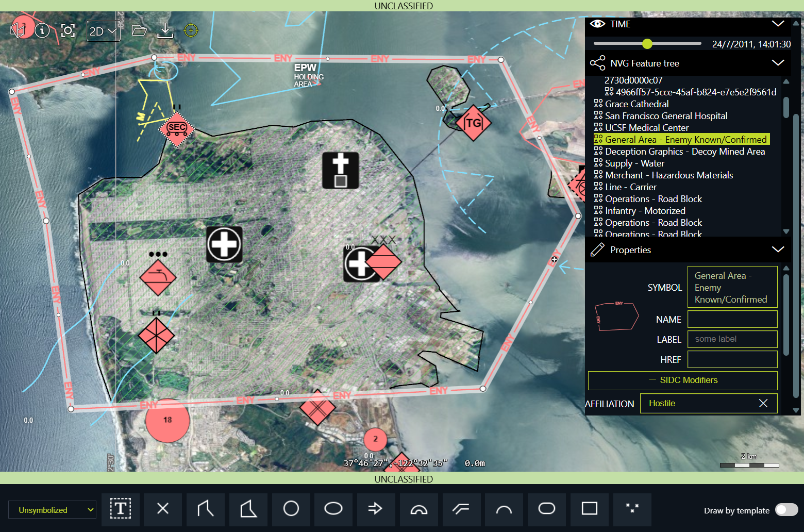Select the highlighted General Area Enemy row
Image resolution: width=804 pixels, height=532 pixels.
[x=681, y=140]
